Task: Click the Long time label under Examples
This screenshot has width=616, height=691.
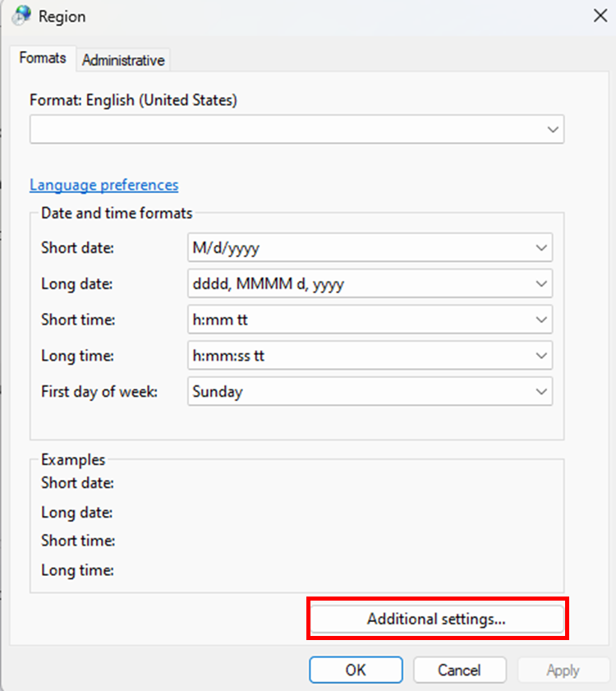Action: pos(77,570)
